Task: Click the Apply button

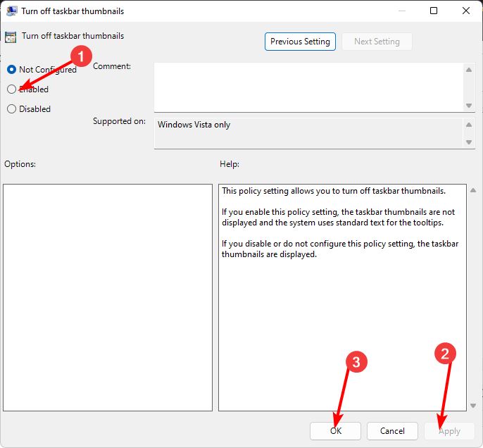Action: coord(449,431)
